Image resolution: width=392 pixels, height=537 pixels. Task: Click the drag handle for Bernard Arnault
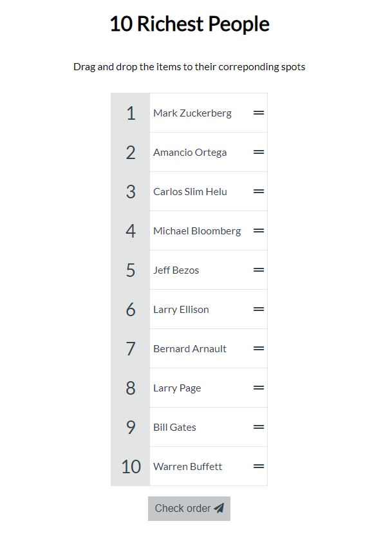point(259,348)
